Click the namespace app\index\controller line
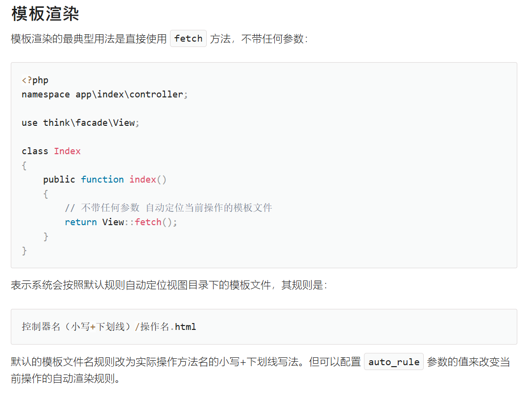 click(104, 94)
